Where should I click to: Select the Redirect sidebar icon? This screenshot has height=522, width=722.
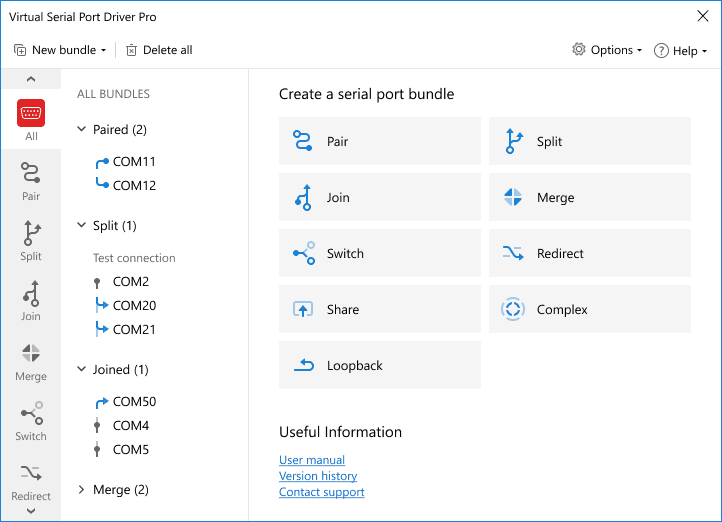pyautogui.click(x=31, y=480)
